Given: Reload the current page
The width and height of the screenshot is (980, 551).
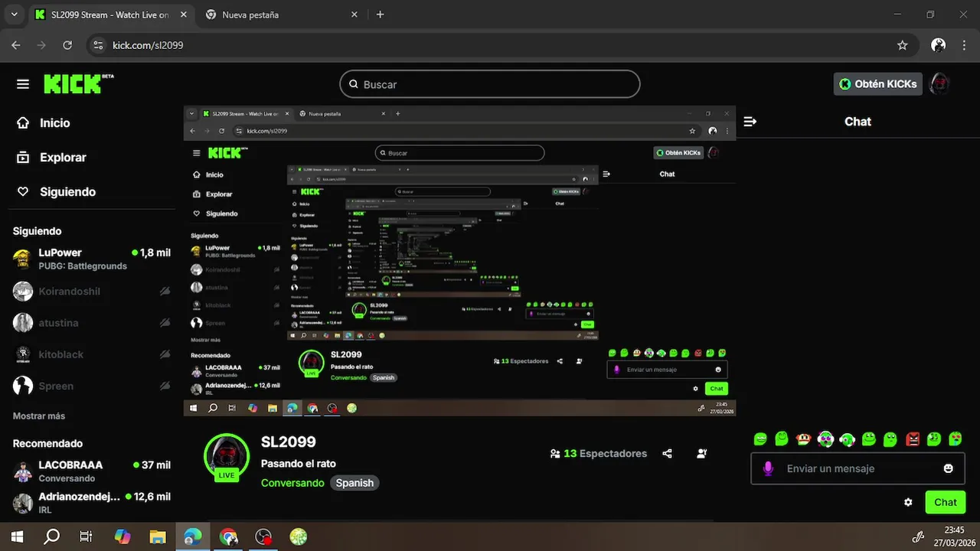Looking at the screenshot, I should pos(67,45).
